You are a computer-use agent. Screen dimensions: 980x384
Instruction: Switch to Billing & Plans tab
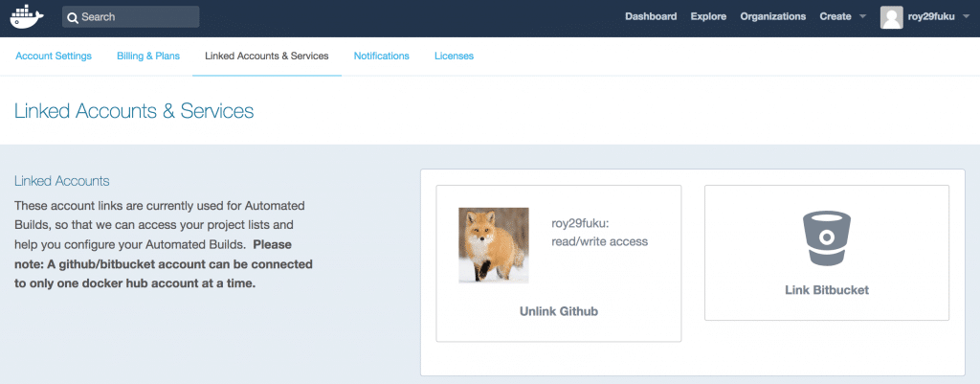[x=148, y=56]
